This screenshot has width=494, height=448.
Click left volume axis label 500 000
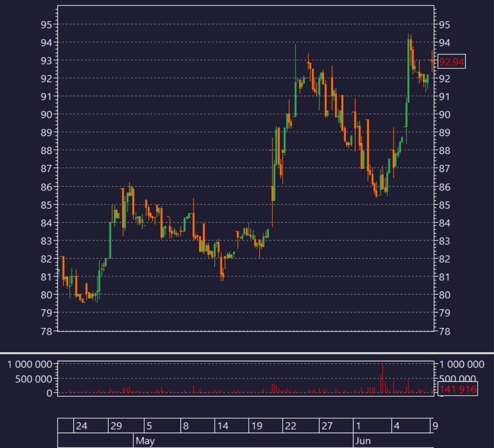[34, 379]
